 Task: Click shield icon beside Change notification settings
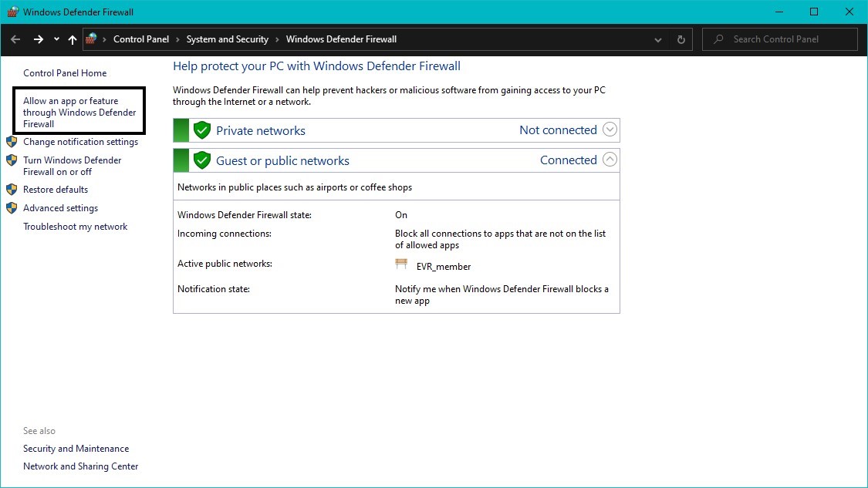[x=12, y=142]
